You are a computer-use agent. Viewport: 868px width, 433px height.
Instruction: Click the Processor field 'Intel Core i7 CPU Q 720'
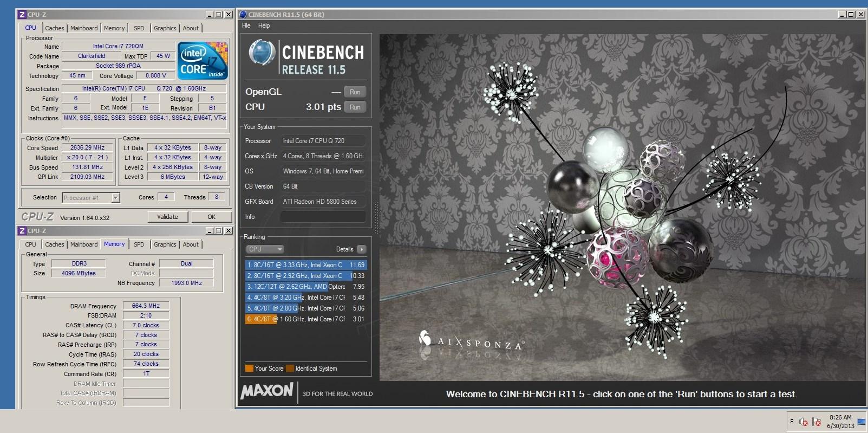323,141
